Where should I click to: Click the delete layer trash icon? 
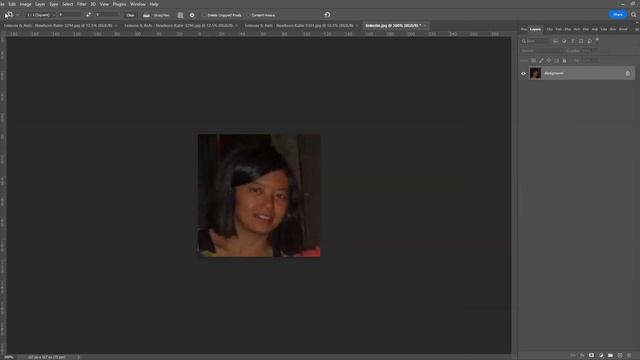629,356
